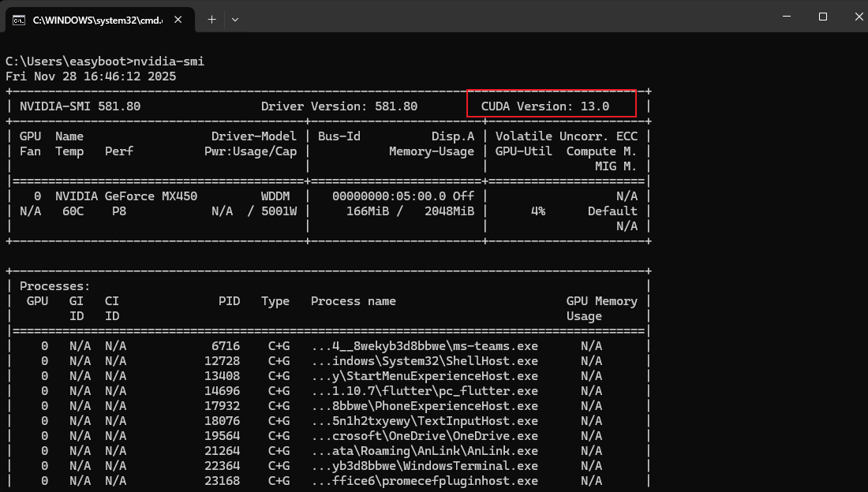Click the ShellHost.exe process name
The image size is (868, 492).
click(x=424, y=361)
